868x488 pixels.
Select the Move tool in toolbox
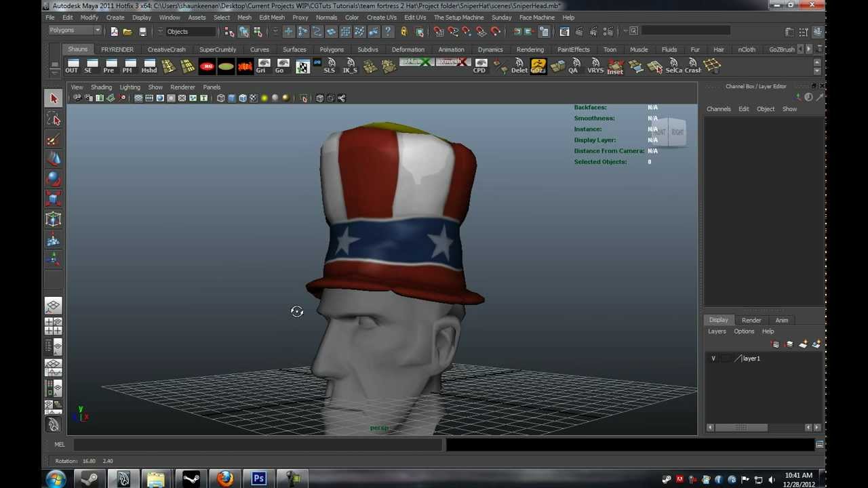(54, 159)
